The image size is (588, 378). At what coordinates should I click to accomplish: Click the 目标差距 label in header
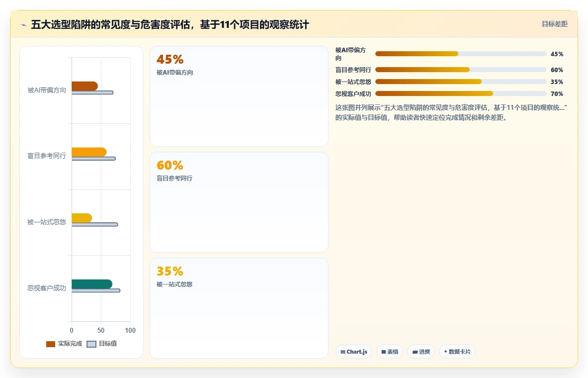(555, 24)
